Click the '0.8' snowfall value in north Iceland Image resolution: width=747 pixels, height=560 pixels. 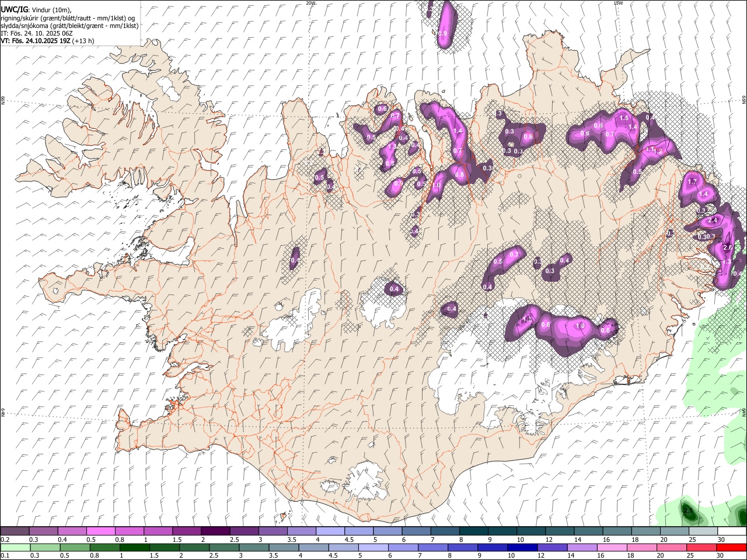(x=459, y=174)
